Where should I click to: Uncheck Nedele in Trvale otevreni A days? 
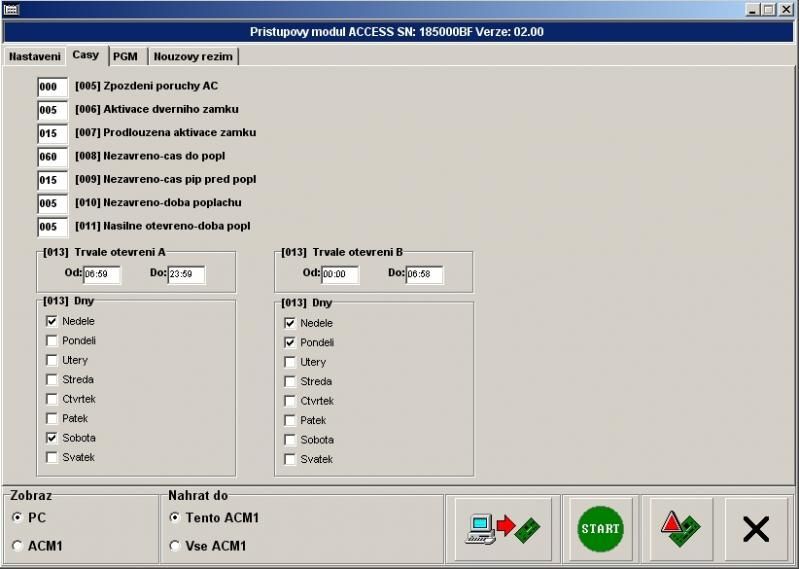click(x=52, y=321)
